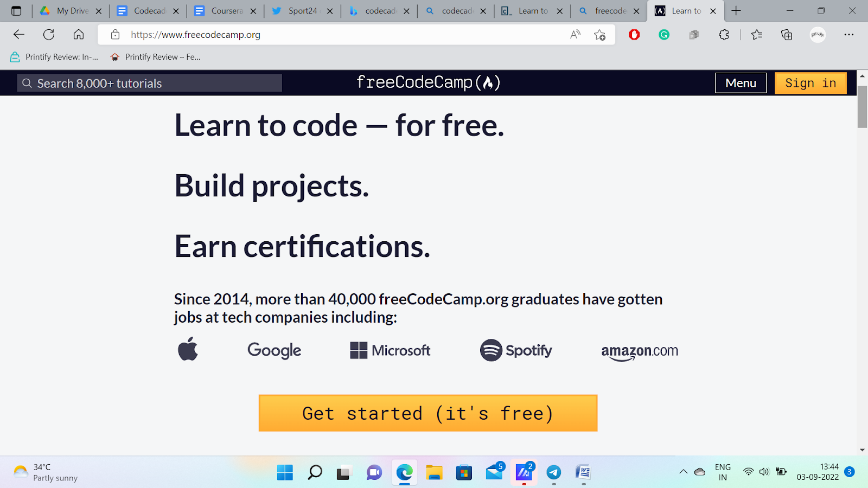The width and height of the screenshot is (868, 488).
Task: Open Telegram from the taskbar
Action: (553, 472)
